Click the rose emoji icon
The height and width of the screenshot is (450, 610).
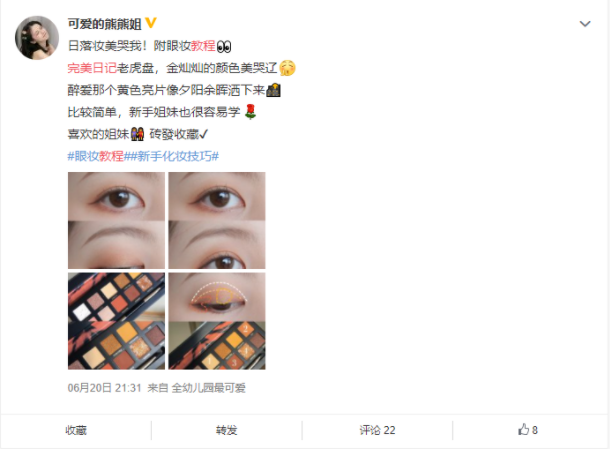pyautogui.click(x=250, y=112)
